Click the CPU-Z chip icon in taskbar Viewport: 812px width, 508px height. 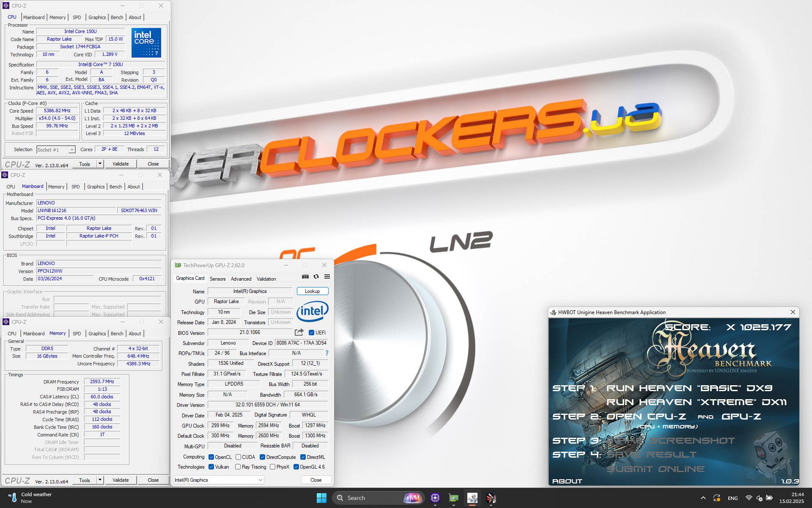(435, 498)
